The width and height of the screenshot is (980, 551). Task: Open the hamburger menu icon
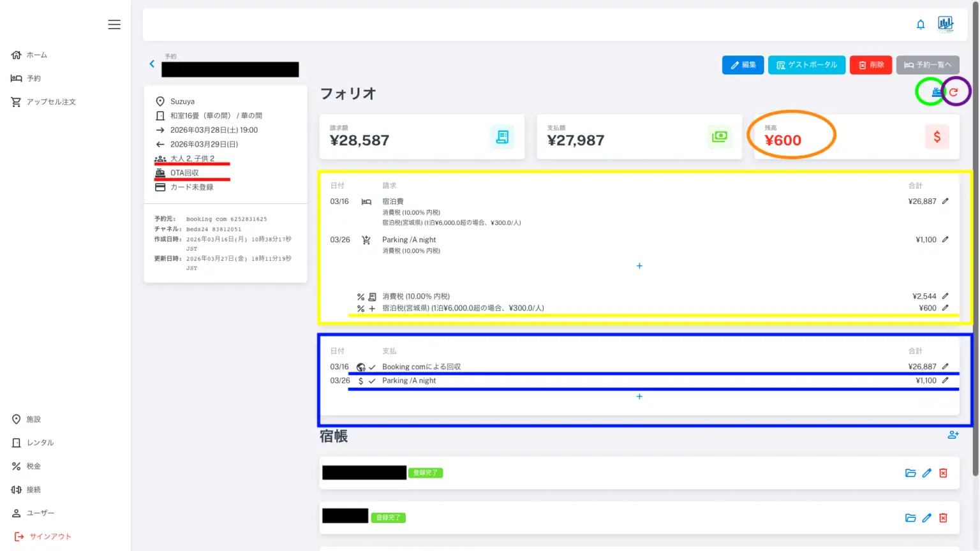(x=114, y=25)
